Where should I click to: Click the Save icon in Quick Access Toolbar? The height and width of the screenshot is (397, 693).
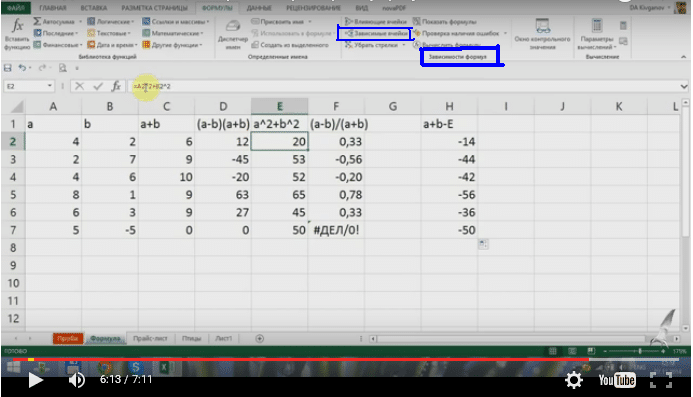(x=8, y=68)
